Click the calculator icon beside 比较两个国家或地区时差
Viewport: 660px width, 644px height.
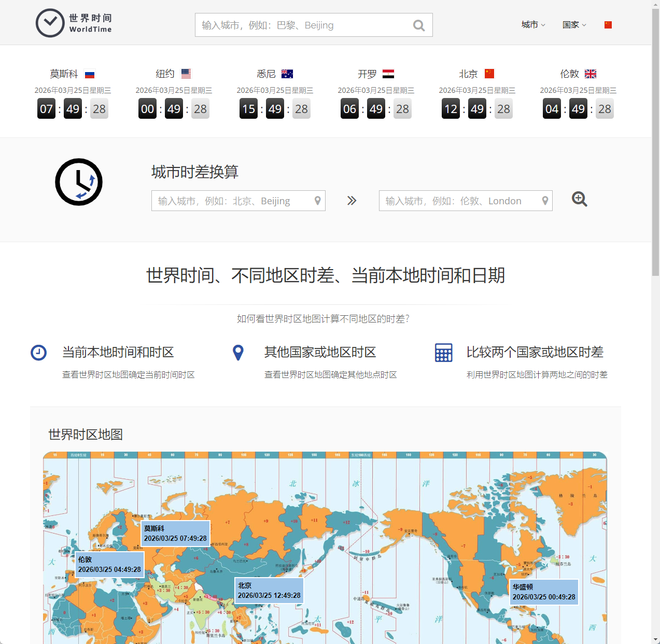click(x=443, y=353)
